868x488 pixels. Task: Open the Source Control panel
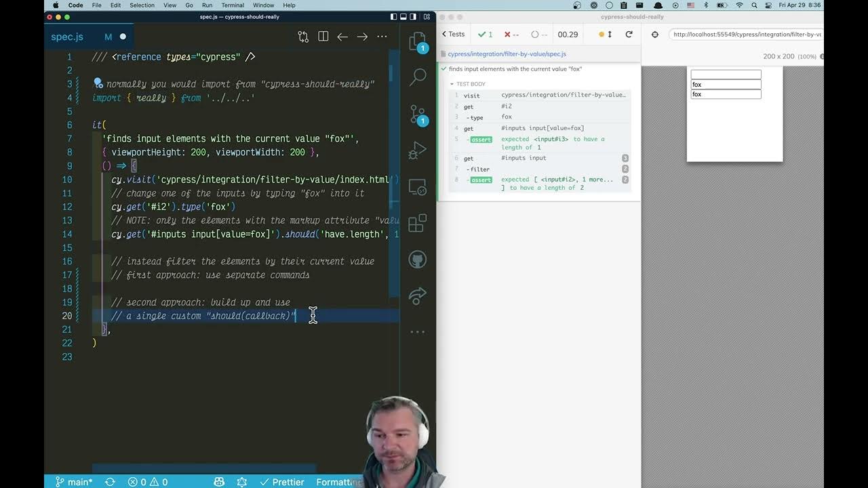point(418,114)
